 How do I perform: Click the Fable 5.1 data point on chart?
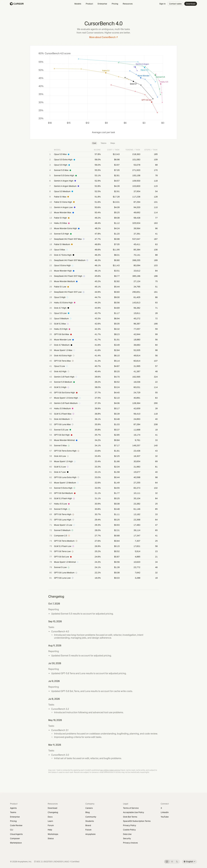pyautogui.click(x=106, y=73)
